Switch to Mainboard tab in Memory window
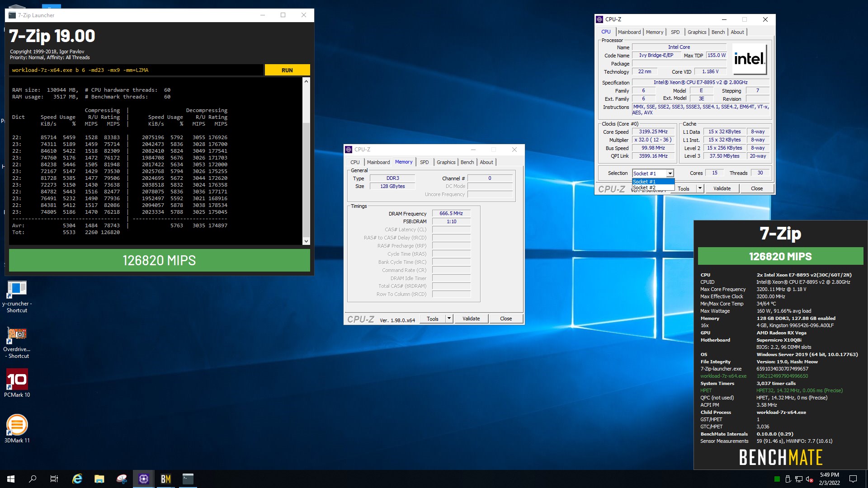The height and width of the screenshot is (488, 868). (x=378, y=162)
